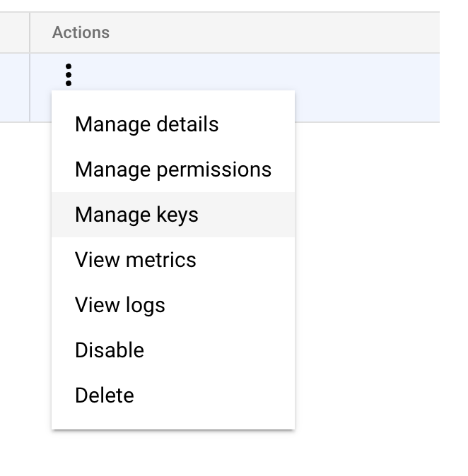Image resolution: width=468 pixels, height=476 pixels.
Task: Select View metrics menu entry
Action: click(135, 260)
